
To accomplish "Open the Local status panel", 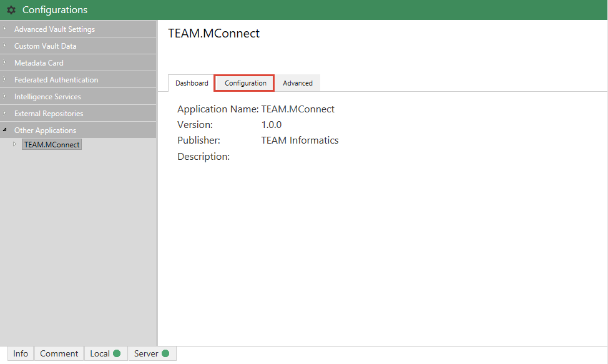I will [105, 353].
